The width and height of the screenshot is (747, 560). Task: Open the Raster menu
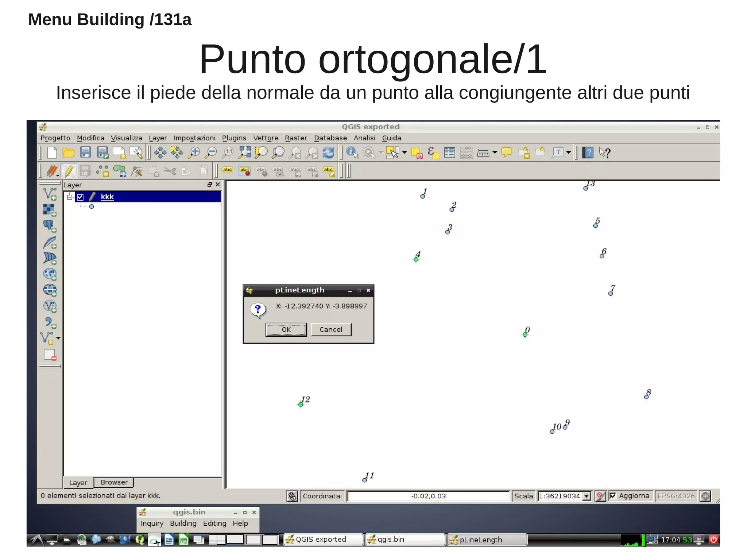point(296,138)
